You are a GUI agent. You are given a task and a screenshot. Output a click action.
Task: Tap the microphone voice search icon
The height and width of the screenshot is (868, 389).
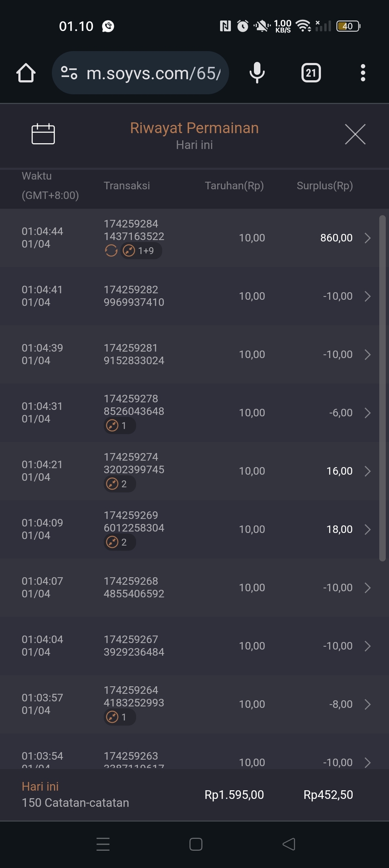coord(257,73)
